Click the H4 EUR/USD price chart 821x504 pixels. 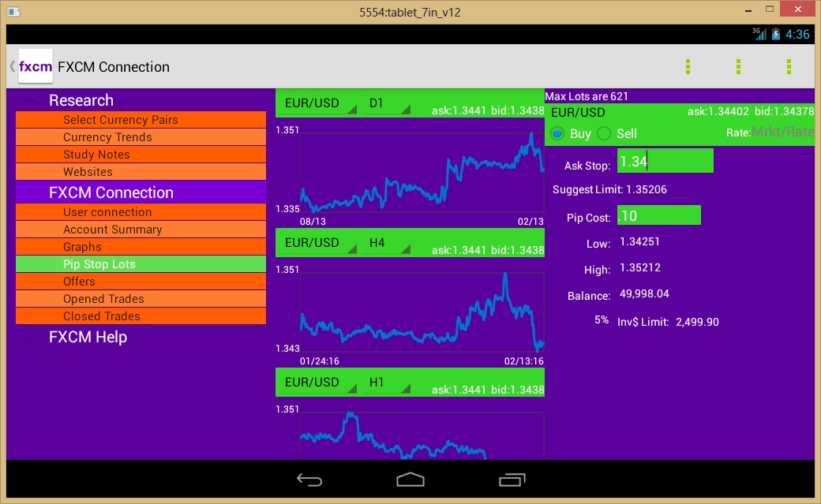click(422, 312)
